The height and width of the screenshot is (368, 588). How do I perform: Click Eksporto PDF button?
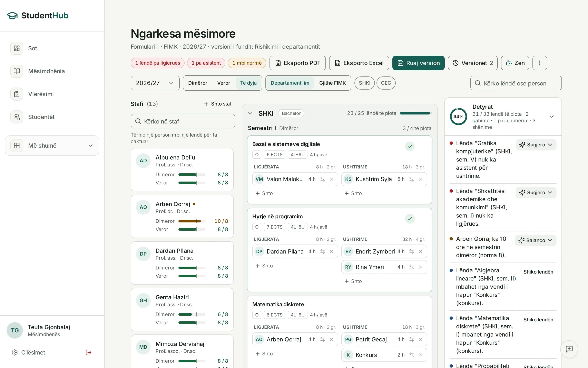coord(298,63)
